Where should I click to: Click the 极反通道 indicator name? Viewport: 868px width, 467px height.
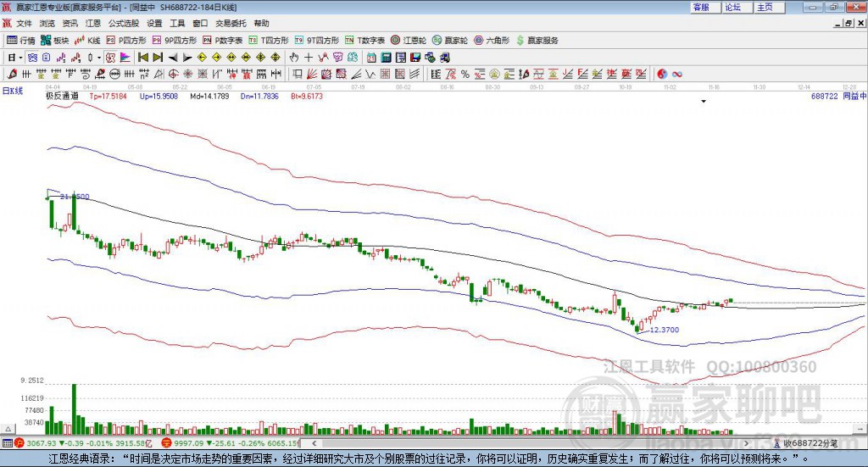(x=62, y=96)
